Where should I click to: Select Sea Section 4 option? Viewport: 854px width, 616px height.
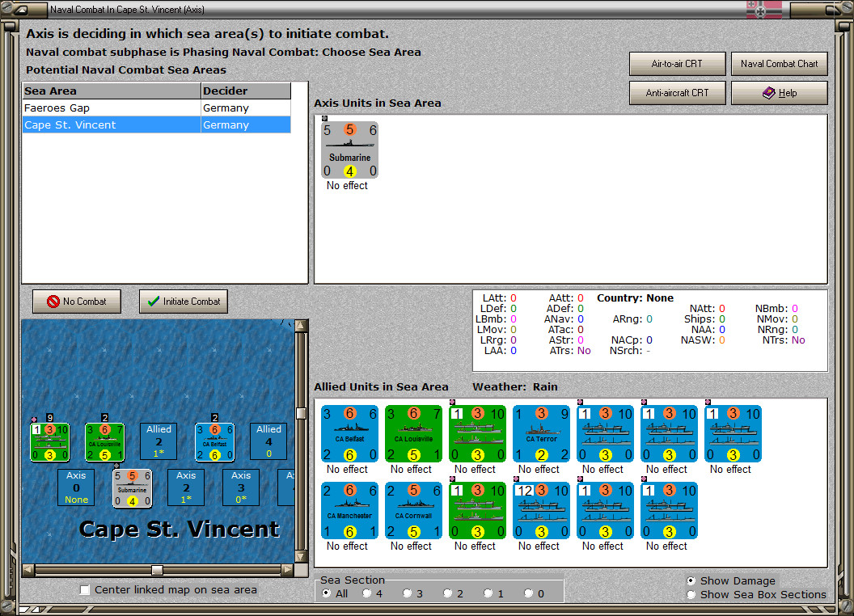366,593
